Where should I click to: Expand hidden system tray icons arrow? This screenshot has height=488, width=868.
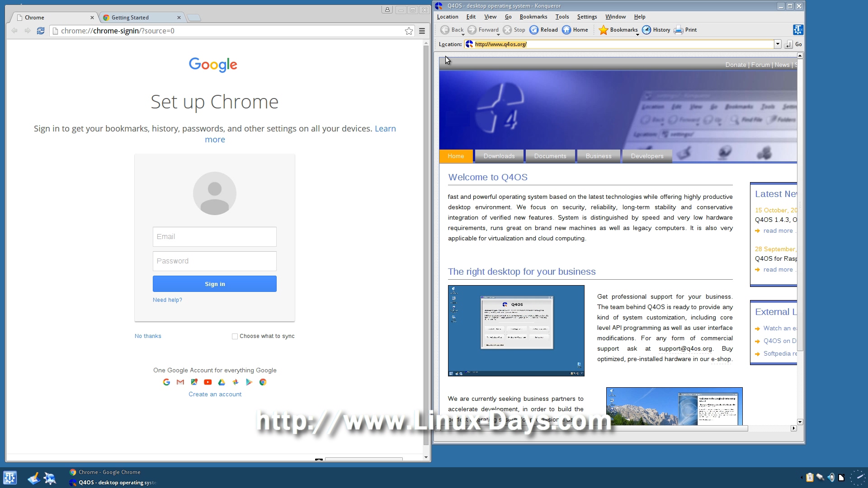point(802,477)
